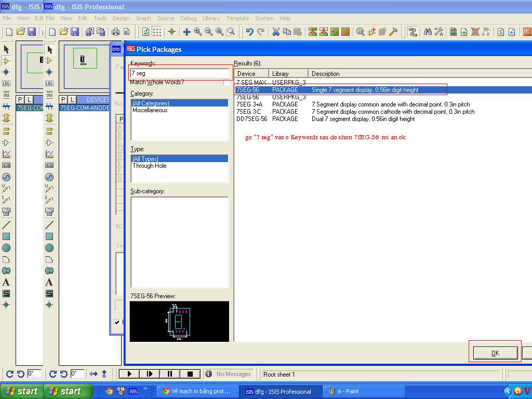Click the Print toolbar icon
532x399 pixels.
coord(116,32)
